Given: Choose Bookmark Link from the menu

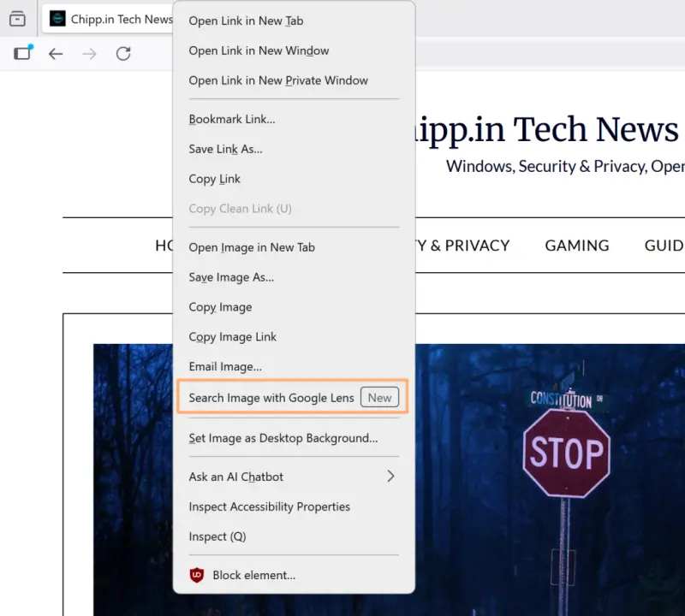Looking at the screenshot, I should coord(231,119).
